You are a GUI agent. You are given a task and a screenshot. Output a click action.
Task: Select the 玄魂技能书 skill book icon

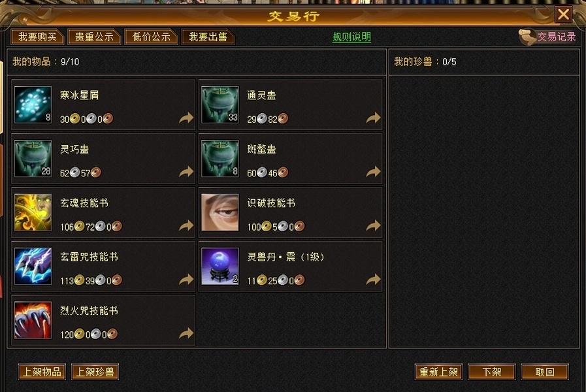[x=33, y=212]
